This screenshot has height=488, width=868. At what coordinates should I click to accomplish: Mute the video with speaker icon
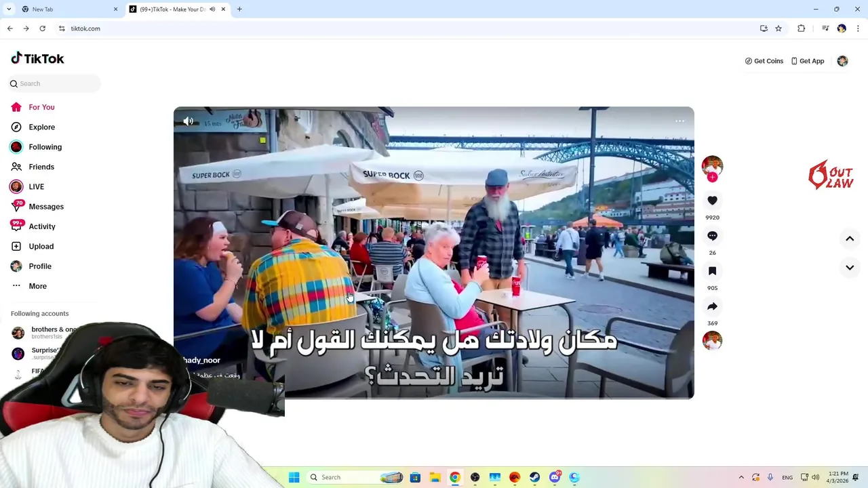point(188,121)
